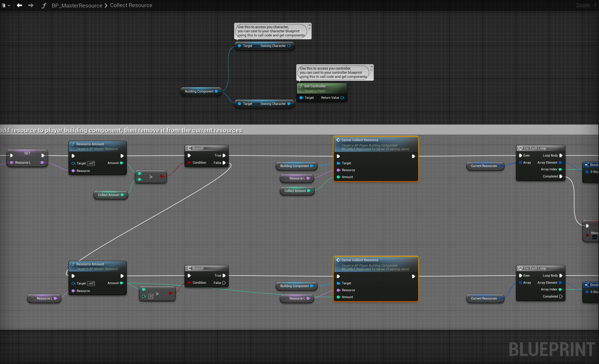The width and height of the screenshot is (599, 364).
Task: Click the value field in the lower greater-than node
Action: coord(151,296)
